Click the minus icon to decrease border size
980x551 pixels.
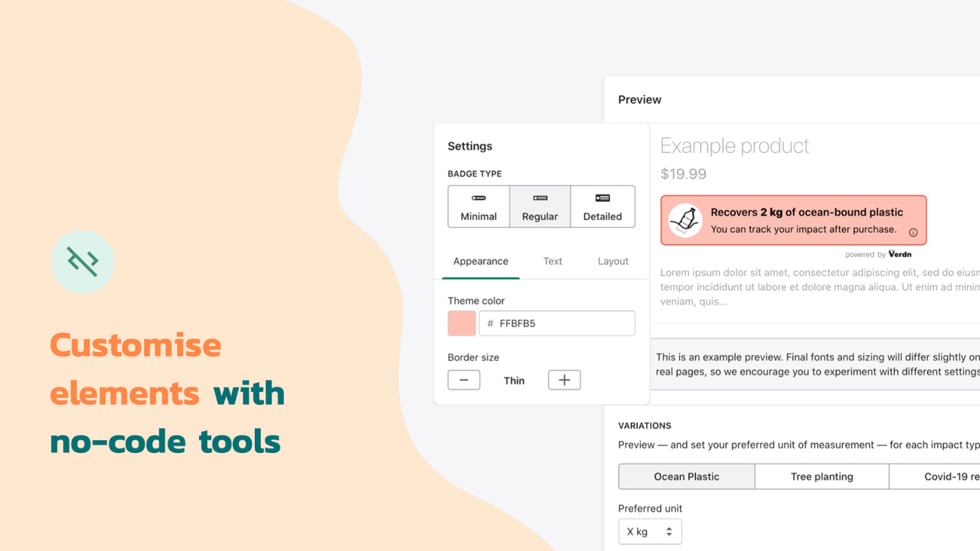tap(464, 380)
